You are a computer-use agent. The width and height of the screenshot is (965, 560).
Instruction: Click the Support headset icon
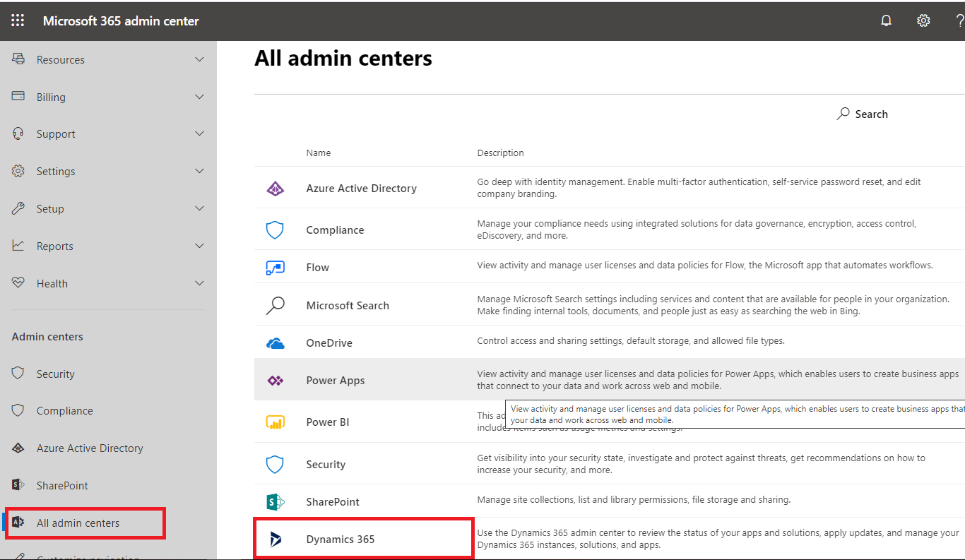[18, 133]
